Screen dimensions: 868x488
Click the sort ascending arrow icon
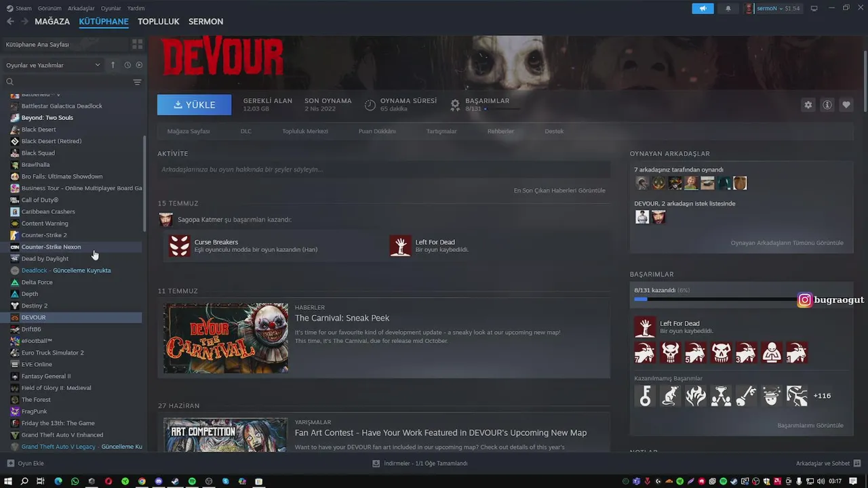(113, 65)
